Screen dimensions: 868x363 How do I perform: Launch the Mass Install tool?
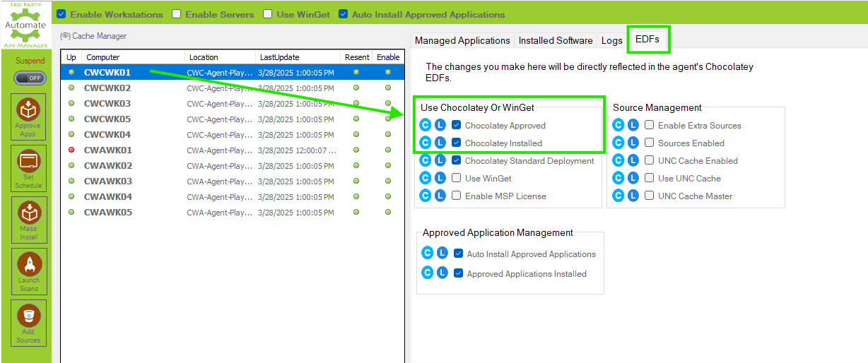coord(29,219)
